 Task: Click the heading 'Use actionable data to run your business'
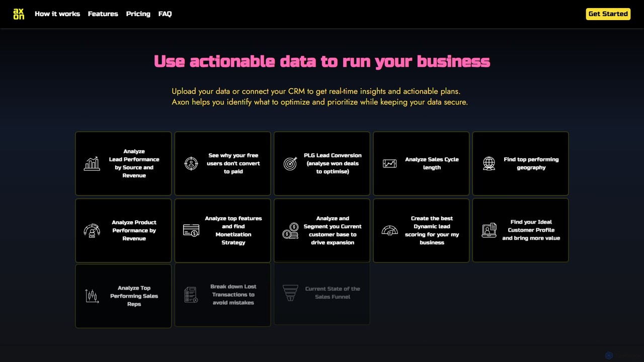(322, 61)
